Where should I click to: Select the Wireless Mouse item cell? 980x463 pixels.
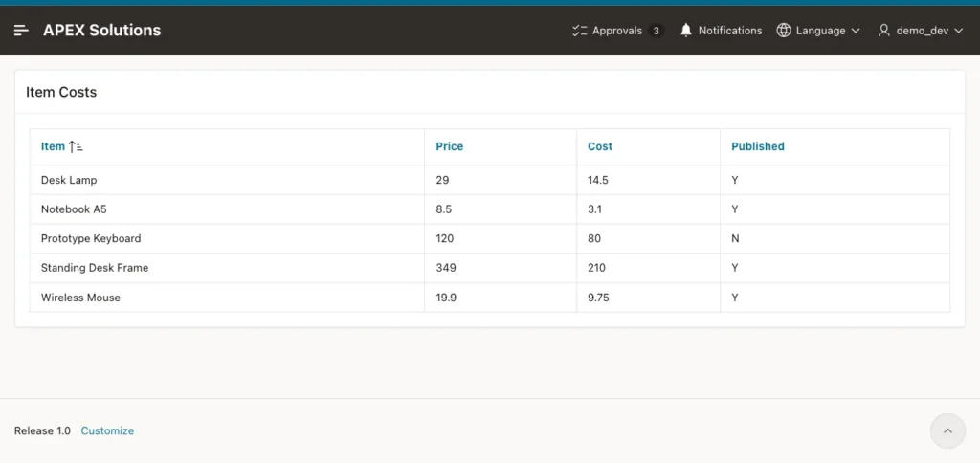coord(228,298)
